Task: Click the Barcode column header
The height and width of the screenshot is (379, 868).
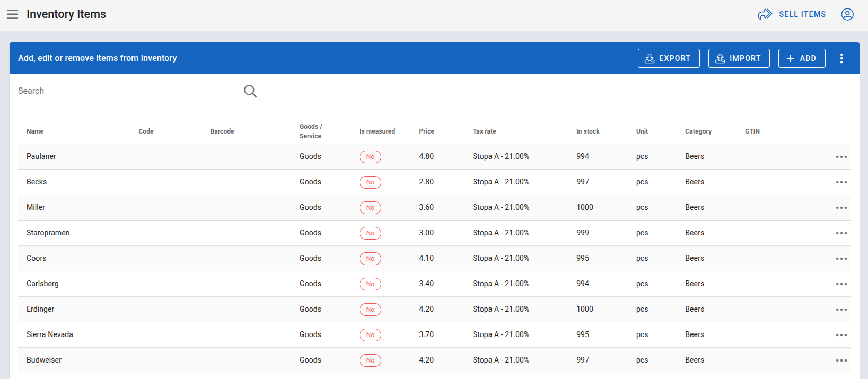Action: pos(222,131)
